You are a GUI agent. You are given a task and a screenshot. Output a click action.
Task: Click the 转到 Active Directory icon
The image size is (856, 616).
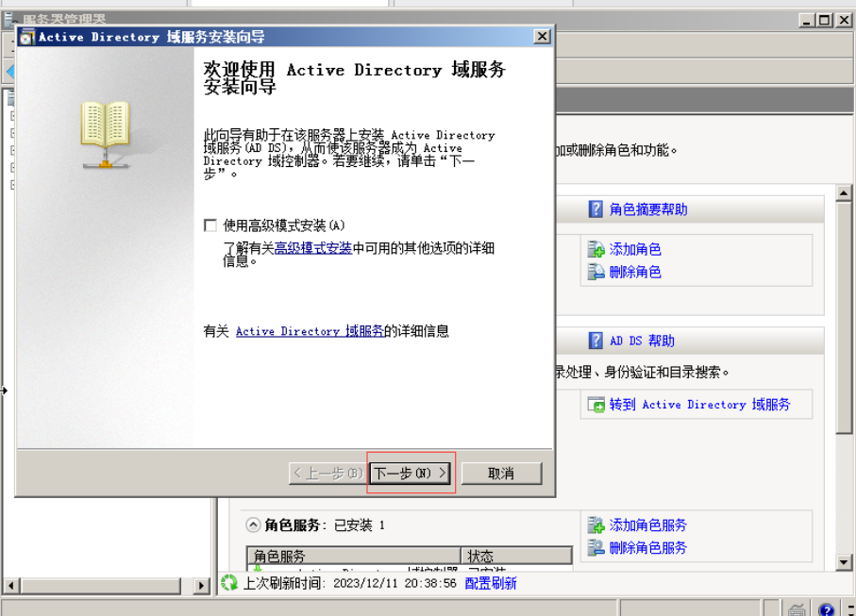[596, 405]
